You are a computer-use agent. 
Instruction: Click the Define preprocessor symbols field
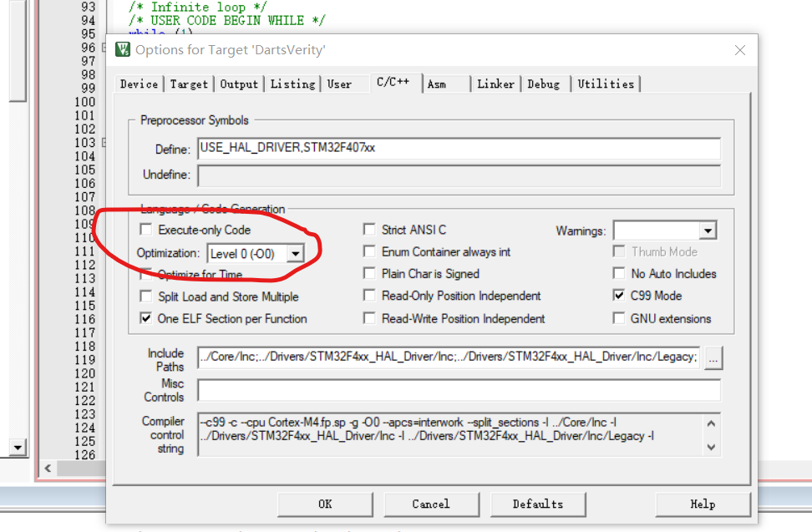click(459, 149)
